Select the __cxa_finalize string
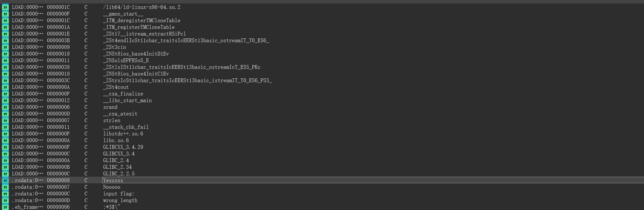The height and width of the screenshot is (210, 644). (123, 94)
